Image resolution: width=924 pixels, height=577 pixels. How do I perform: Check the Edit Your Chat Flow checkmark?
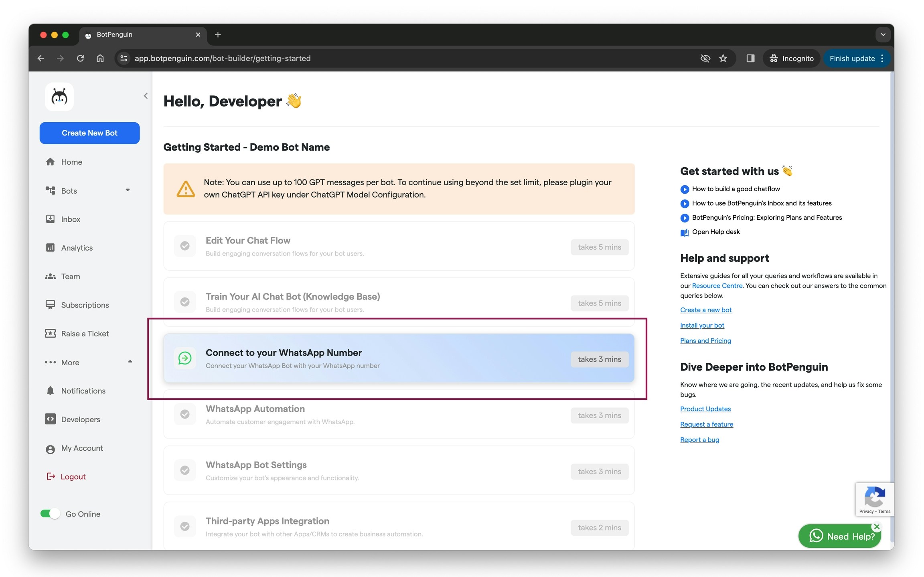tap(185, 246)
